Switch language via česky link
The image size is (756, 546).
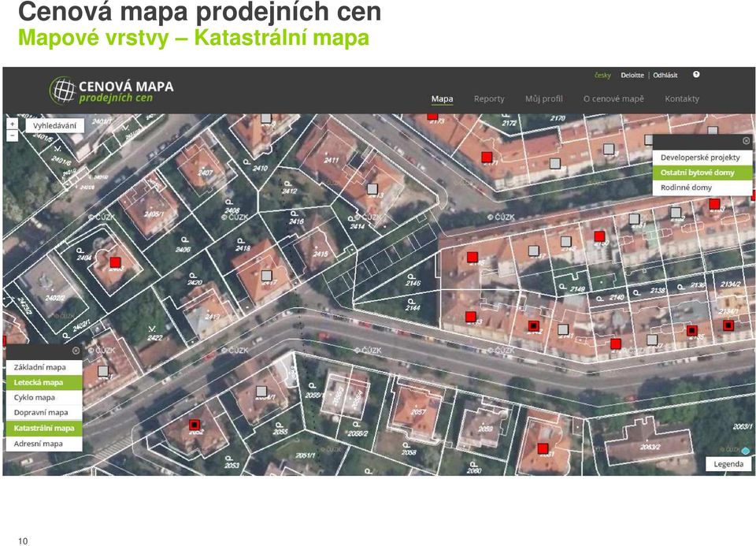click(602, 76)
